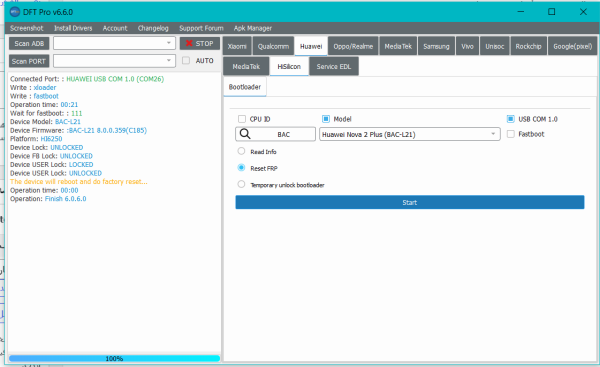
Task: Switch to the Google(pixel) tab
Action: (572, 46)
